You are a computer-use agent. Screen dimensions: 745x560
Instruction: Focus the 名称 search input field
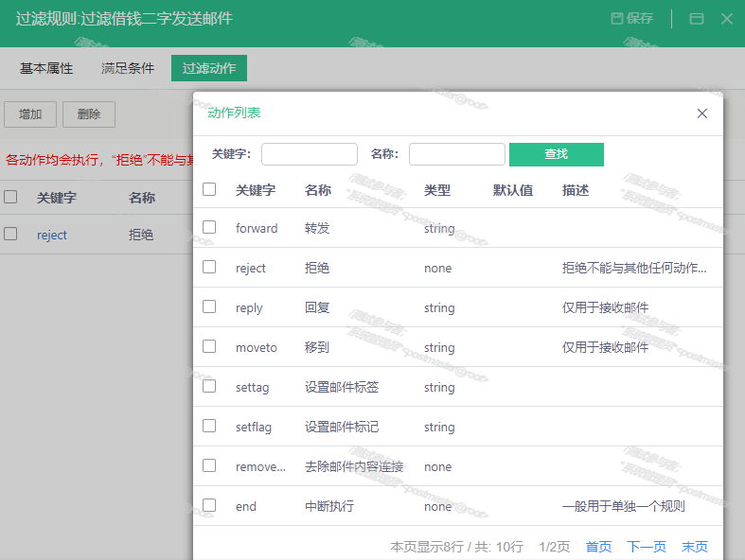pyautogui.click(x=456, y=154)
